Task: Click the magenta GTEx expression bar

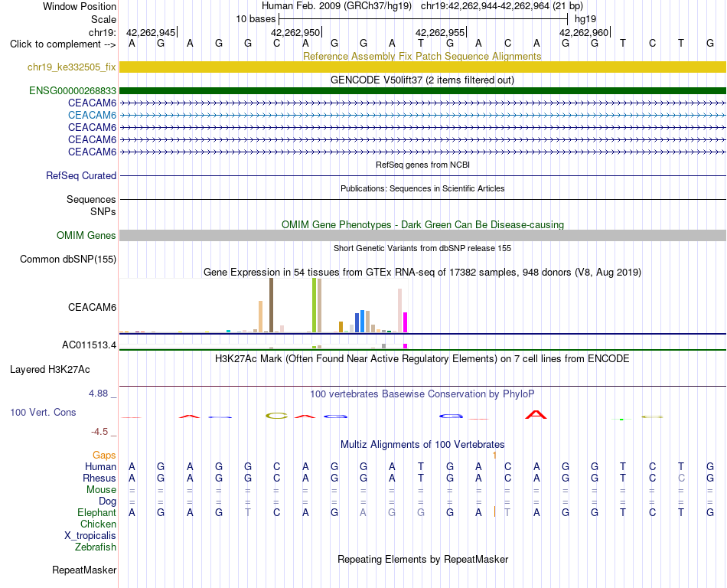Action: 406,322
